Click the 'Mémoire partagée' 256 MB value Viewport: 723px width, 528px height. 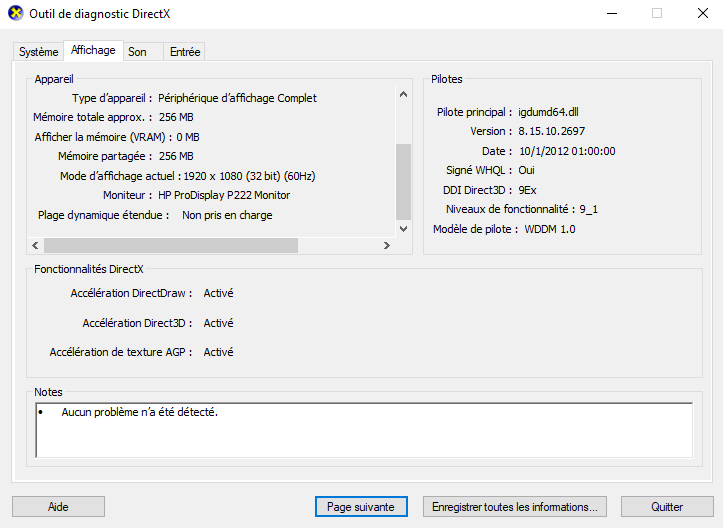coord(176,156)
